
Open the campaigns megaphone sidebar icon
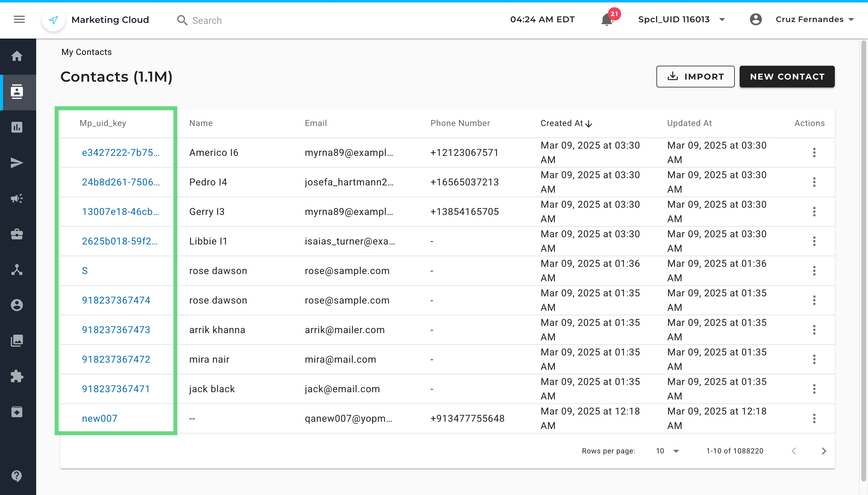click(17, 199)
